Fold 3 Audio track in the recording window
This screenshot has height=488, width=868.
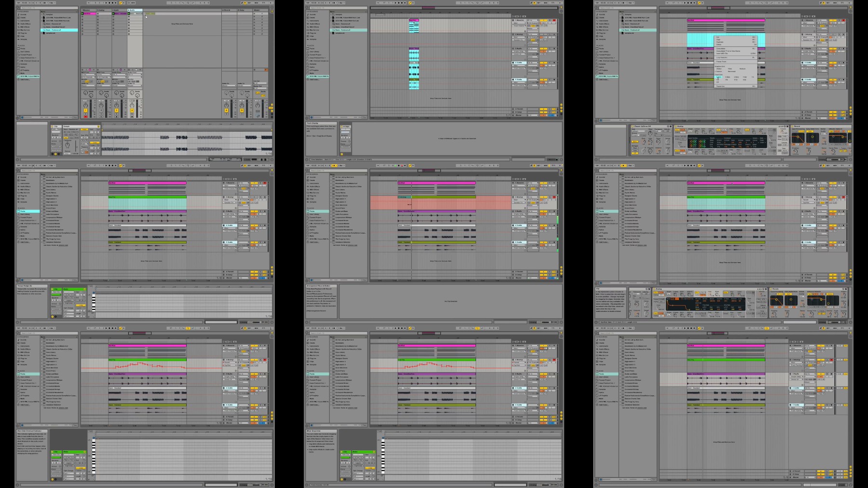coord(513,211)
